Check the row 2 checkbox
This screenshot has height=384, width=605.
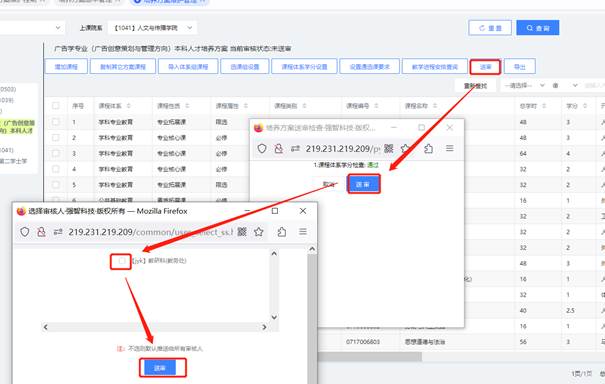(x=56, y=138)
